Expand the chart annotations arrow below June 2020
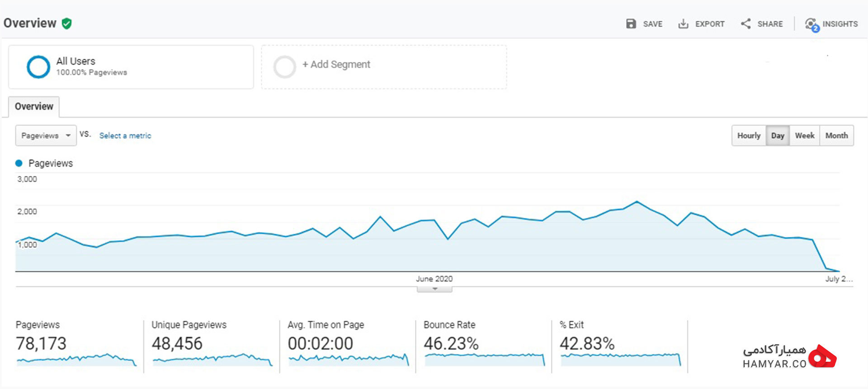Image resolution: width=868 pixels, height=389 pixels. 434,289
